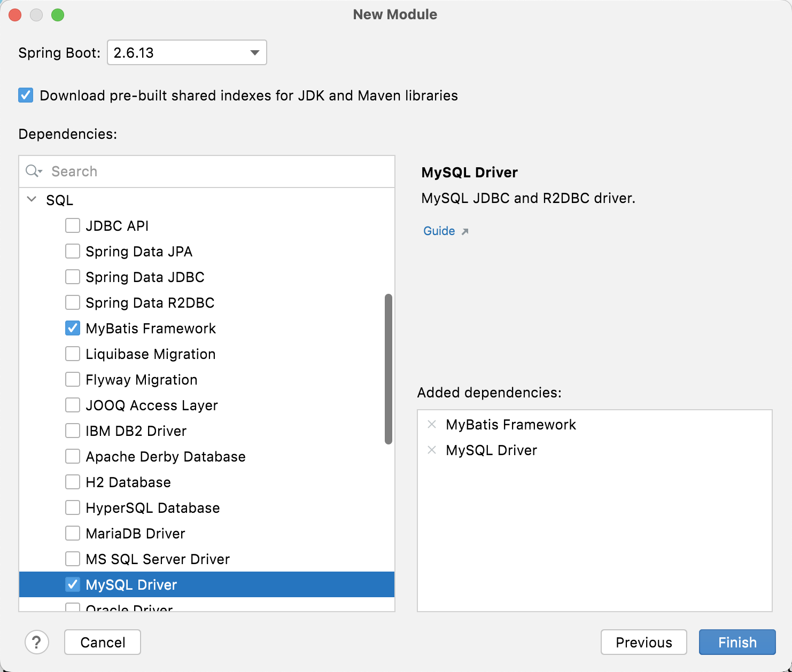Check the Flyway Migration dependency
Screen dimensions: 792x672
click(73, 379)
